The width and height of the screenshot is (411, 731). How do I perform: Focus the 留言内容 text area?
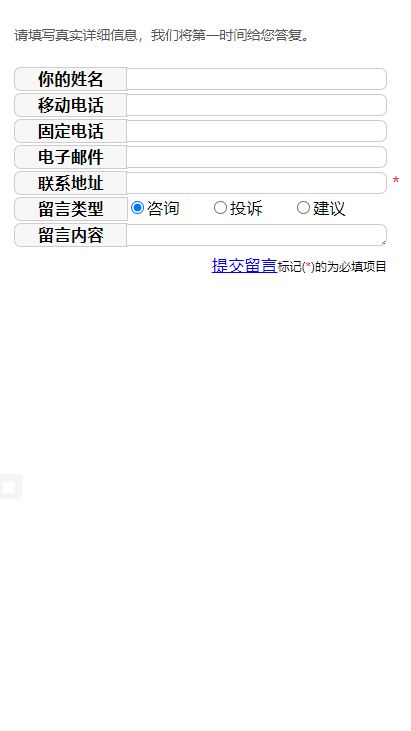click(256, 235)
